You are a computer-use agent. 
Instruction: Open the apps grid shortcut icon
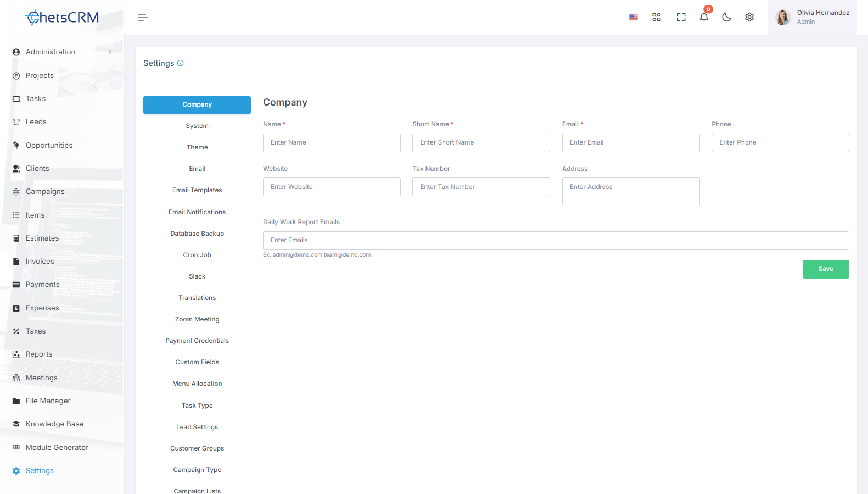pyautogui.click(x=657, y=18)
